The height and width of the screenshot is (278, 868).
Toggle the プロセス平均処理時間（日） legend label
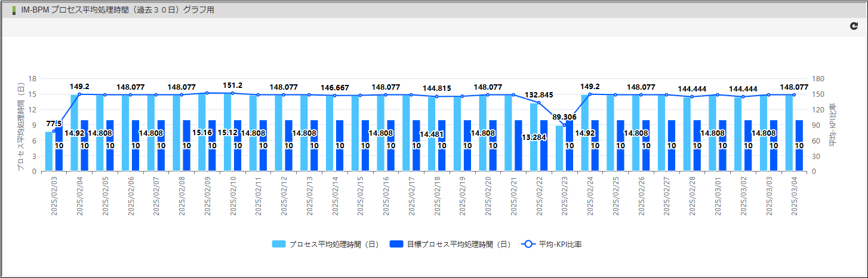(x=340, y=245)
